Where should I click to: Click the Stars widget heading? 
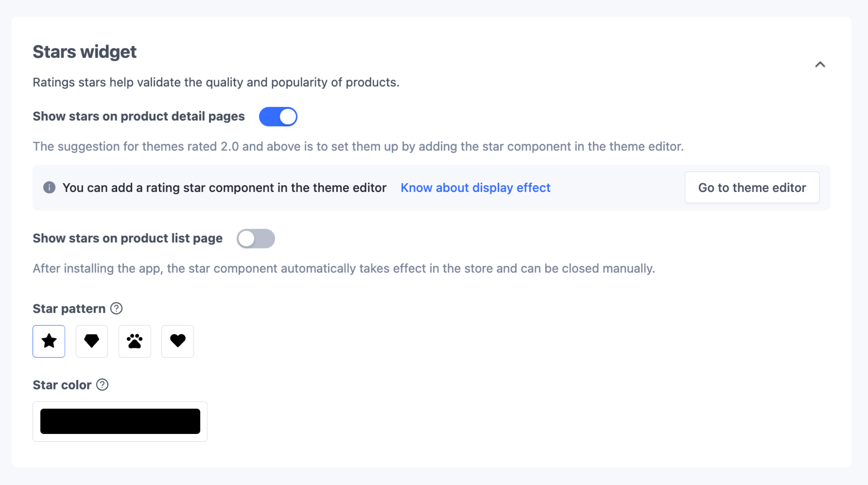[84, 52]
